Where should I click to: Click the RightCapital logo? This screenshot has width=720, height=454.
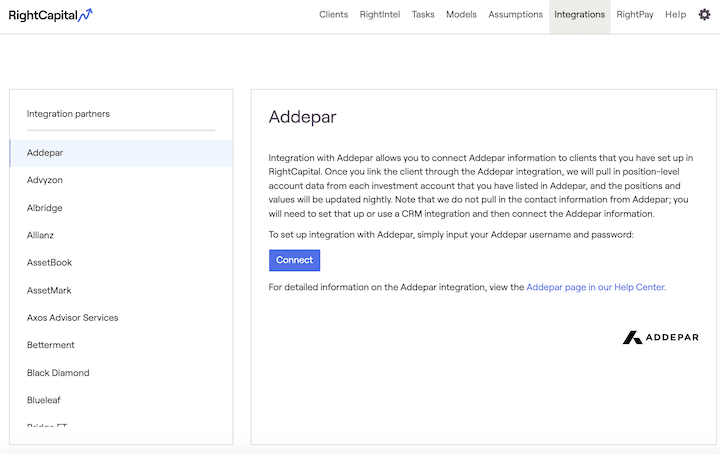51,15
